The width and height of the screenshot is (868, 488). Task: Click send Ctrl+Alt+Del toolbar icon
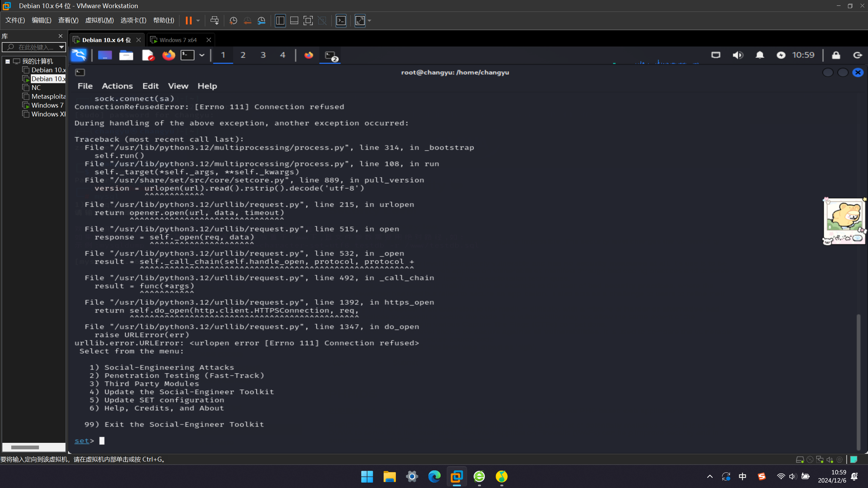[x=214, y=21]
